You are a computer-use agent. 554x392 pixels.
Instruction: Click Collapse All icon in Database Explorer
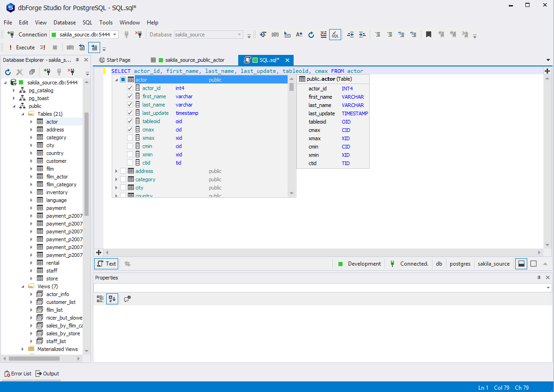coord(32,72)
